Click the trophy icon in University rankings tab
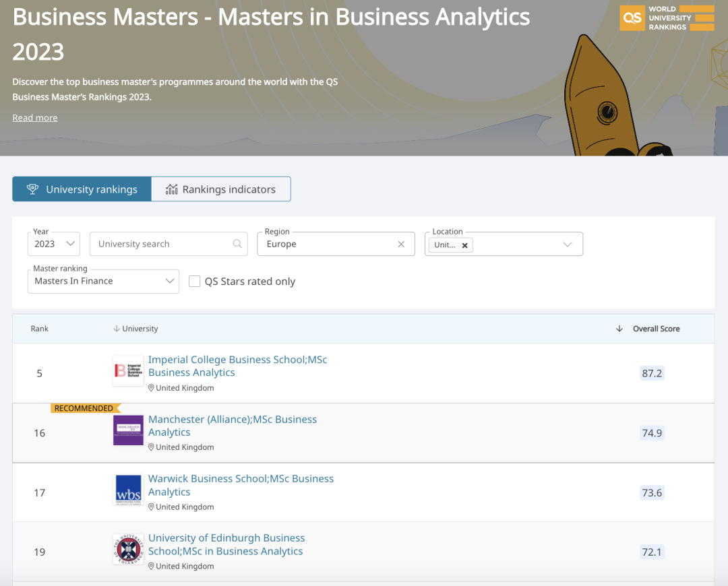This screenshot has width=728, height=586. 32,189
